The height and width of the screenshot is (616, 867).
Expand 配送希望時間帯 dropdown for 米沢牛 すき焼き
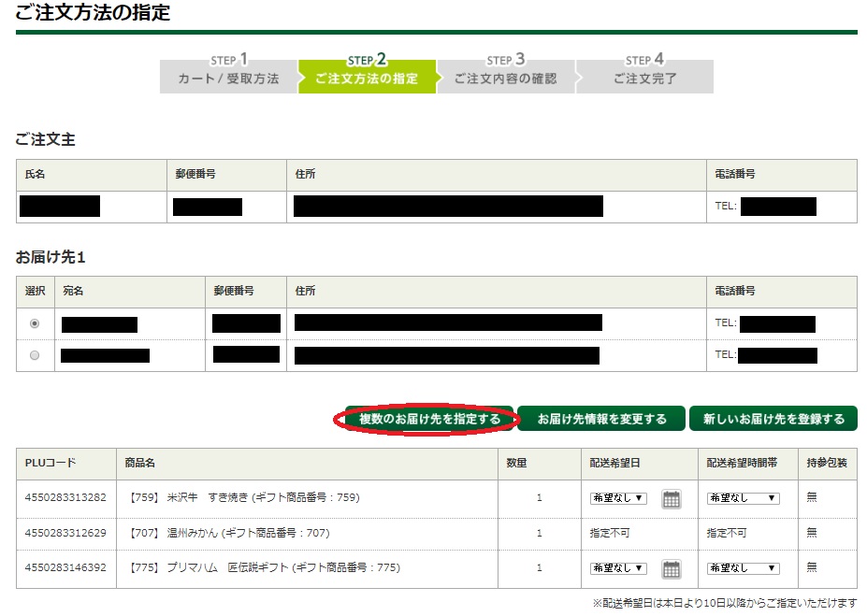pos(744,498)
